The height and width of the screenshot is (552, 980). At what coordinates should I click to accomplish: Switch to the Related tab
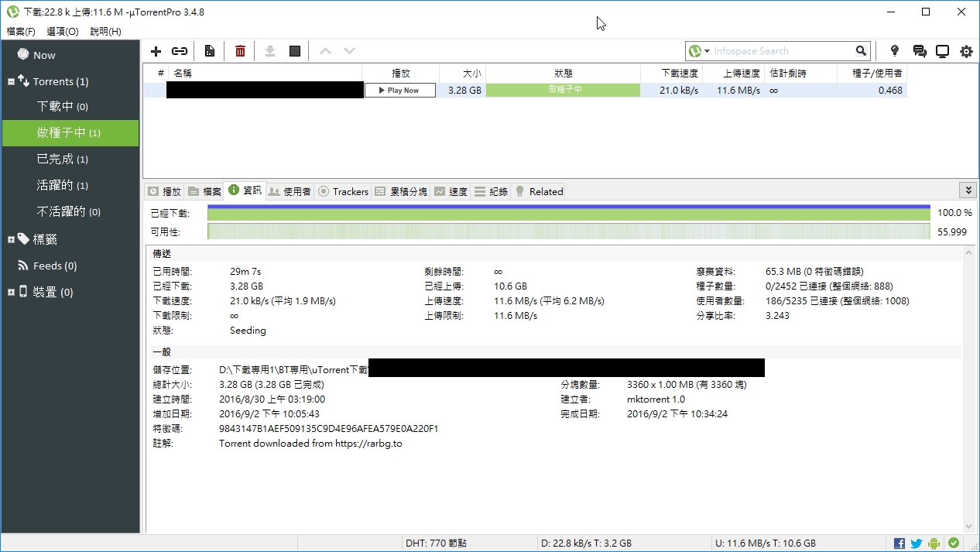(539, 191)
